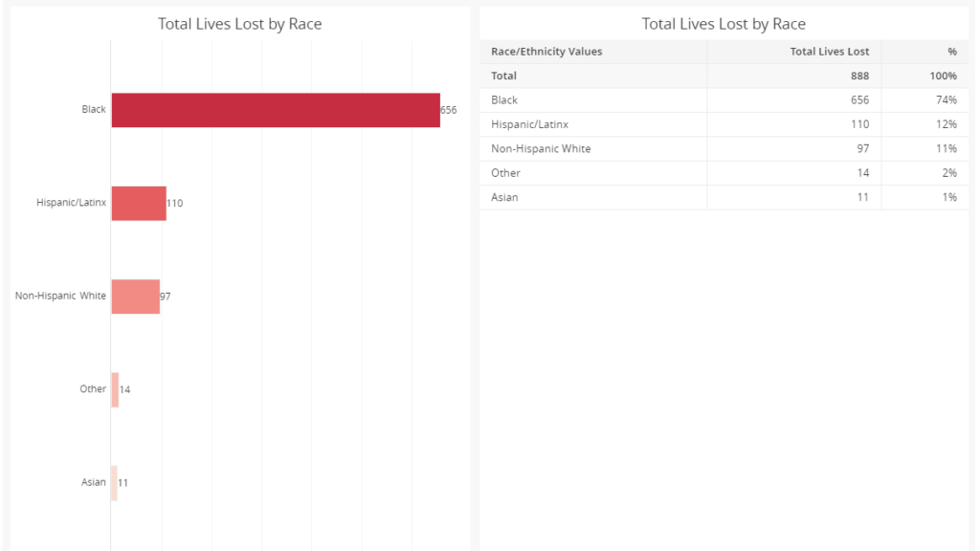Select the Asian row in the table

(x=724, y=197)
